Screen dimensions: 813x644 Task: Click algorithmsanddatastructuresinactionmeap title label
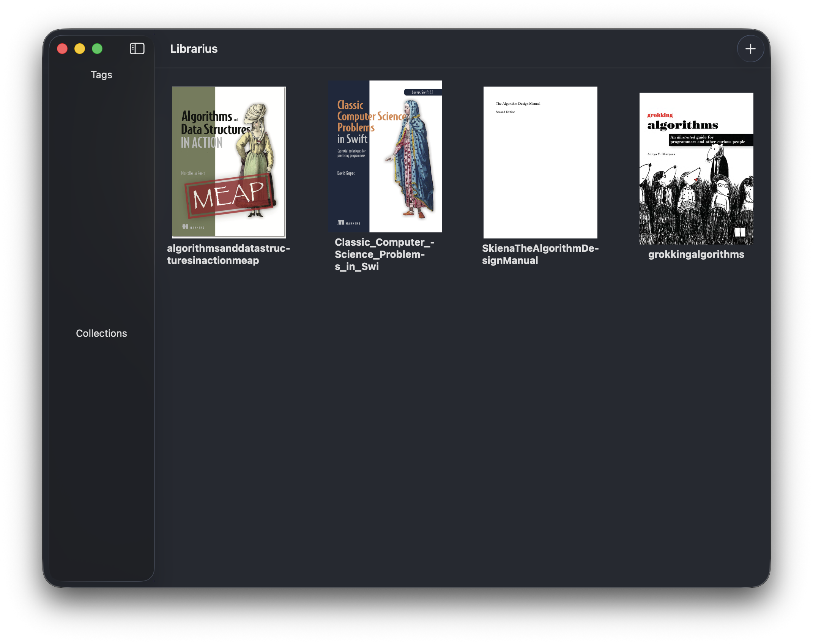coord(228,254)
